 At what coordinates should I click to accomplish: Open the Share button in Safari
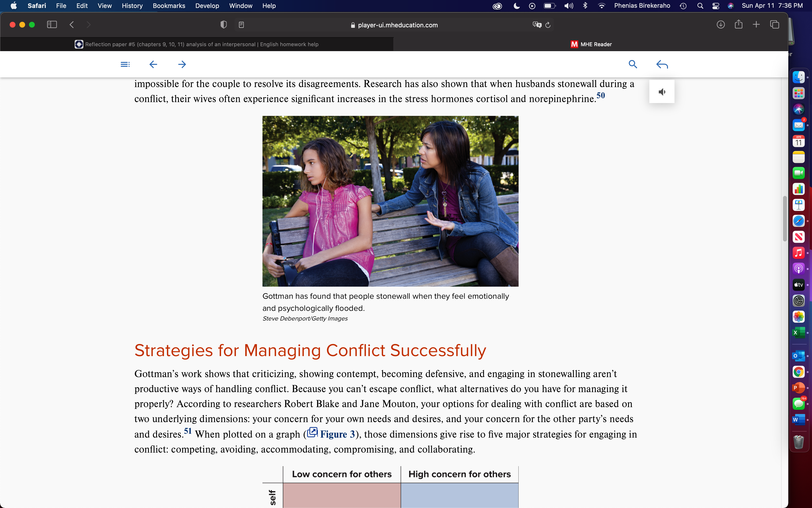(739, 24)
